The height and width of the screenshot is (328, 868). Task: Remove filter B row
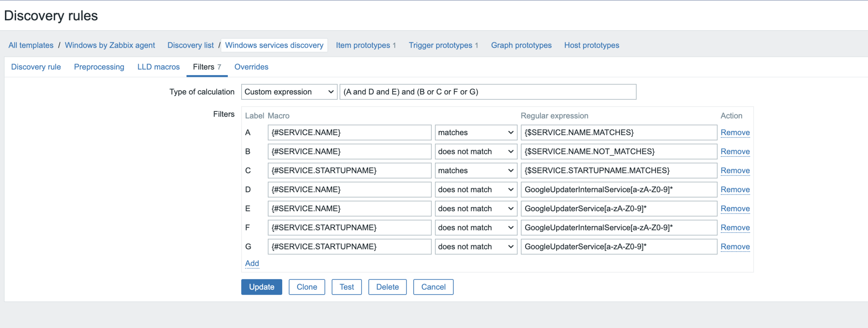point(735,152)
